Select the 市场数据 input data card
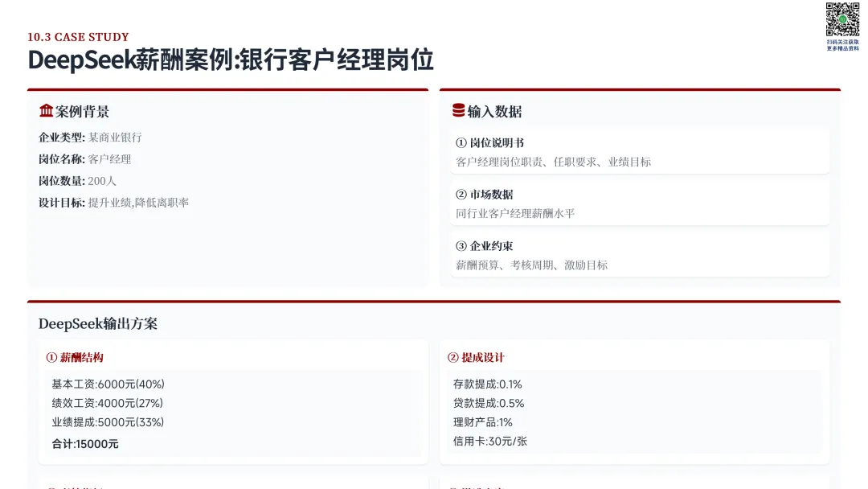The width and height of the screenshot is (868, 489). pyautogui.click(x=640, y=203)
